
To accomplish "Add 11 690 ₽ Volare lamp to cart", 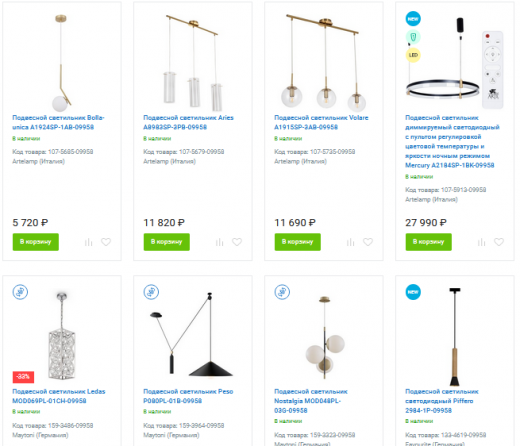I will pos(298,242).
